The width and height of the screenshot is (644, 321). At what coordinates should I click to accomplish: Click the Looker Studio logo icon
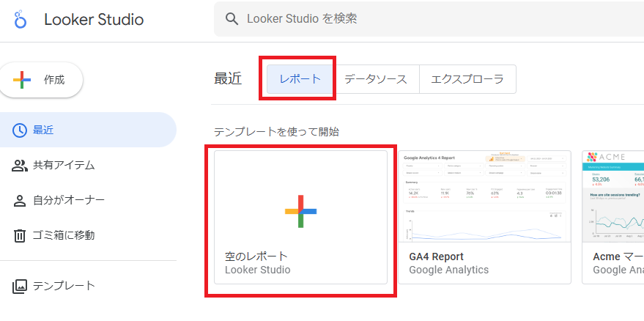pos(21,20)
